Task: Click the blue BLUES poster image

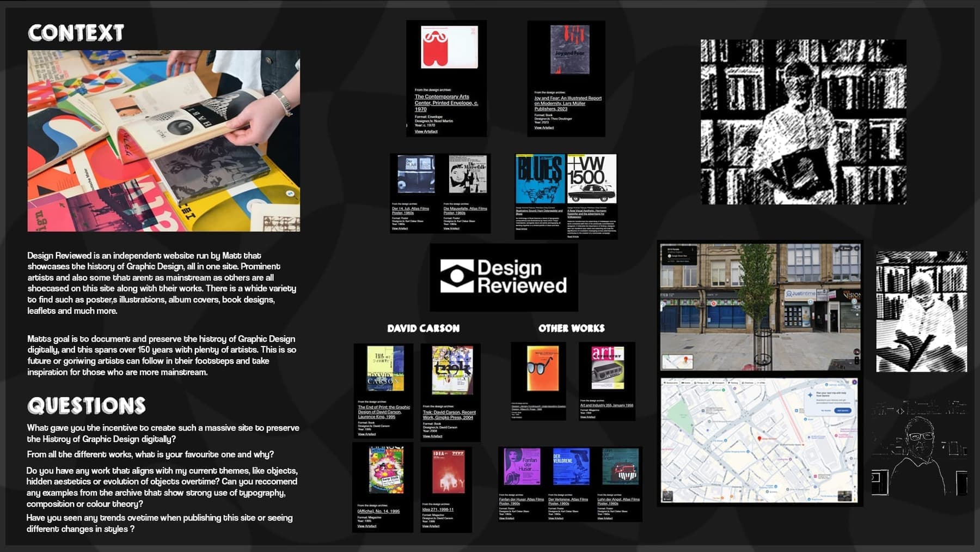Action: pyautogui.click(x=540, y=179)
